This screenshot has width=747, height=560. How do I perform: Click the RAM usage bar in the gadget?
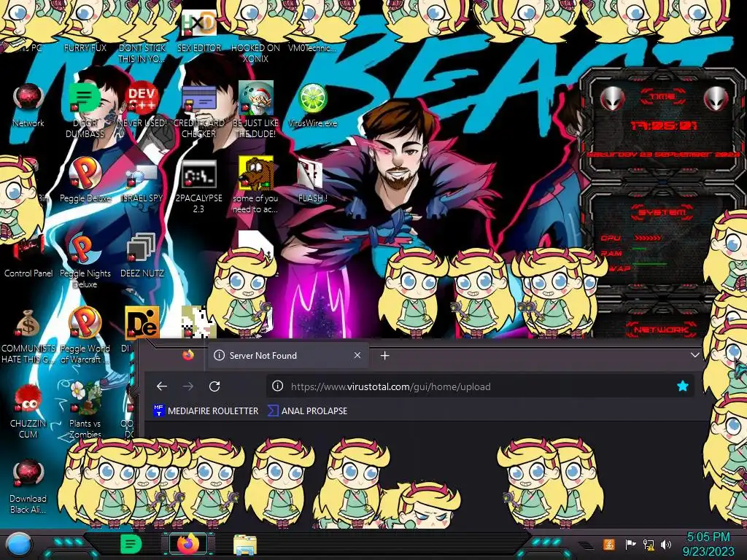tap(639, 249)
